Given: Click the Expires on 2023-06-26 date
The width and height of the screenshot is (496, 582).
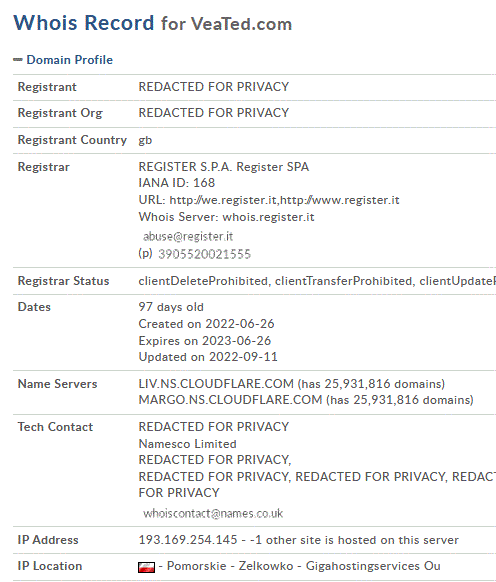Looking at the screenshot, I should pos(205,340).
